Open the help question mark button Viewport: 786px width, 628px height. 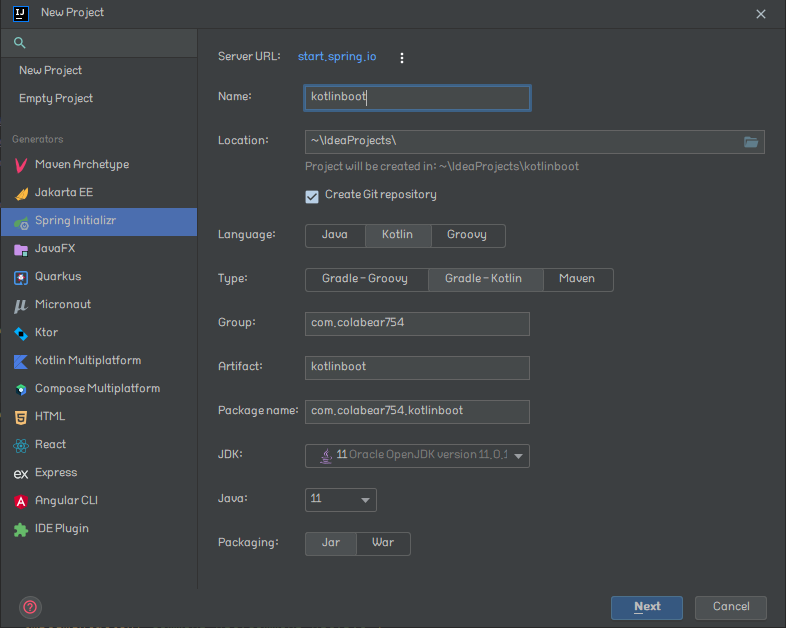[30, 607]
